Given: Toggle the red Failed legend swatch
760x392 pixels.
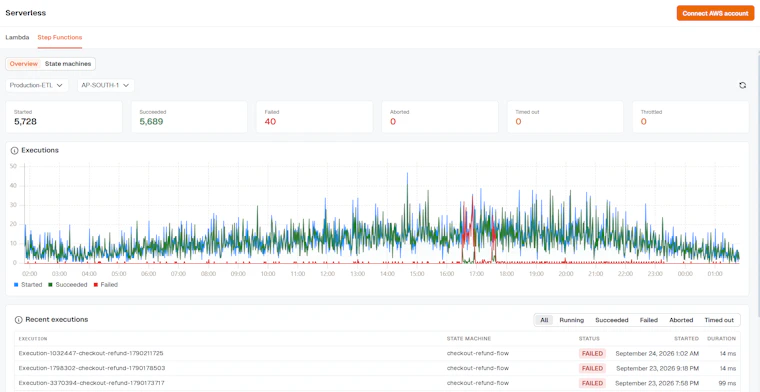Looking at the screenshot, I should 95,285.
